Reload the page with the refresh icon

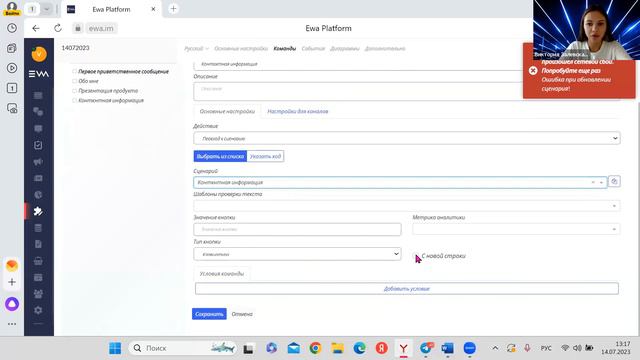click(x=58, y=28)
